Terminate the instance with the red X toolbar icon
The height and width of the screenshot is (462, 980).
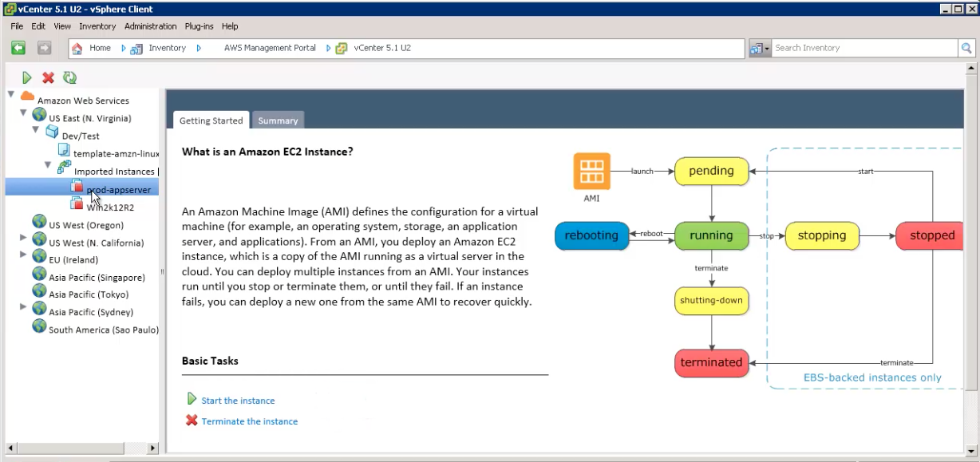48,77
